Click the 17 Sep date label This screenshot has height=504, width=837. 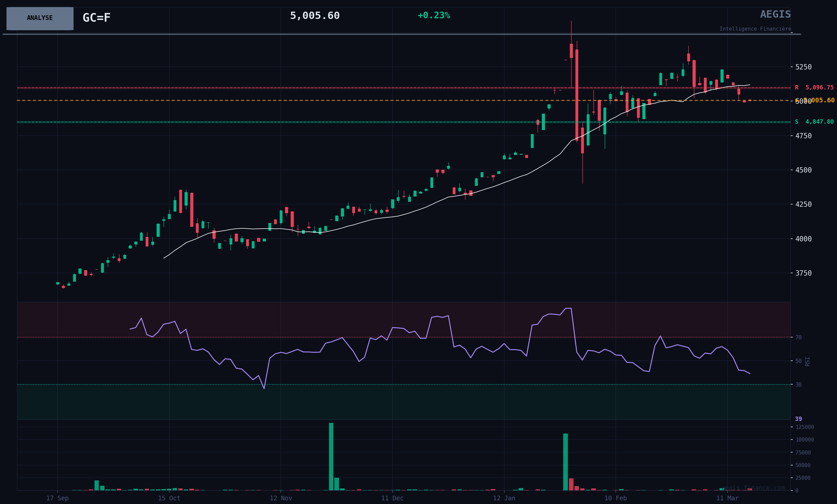pyautogui.click(x=58, y=498)
